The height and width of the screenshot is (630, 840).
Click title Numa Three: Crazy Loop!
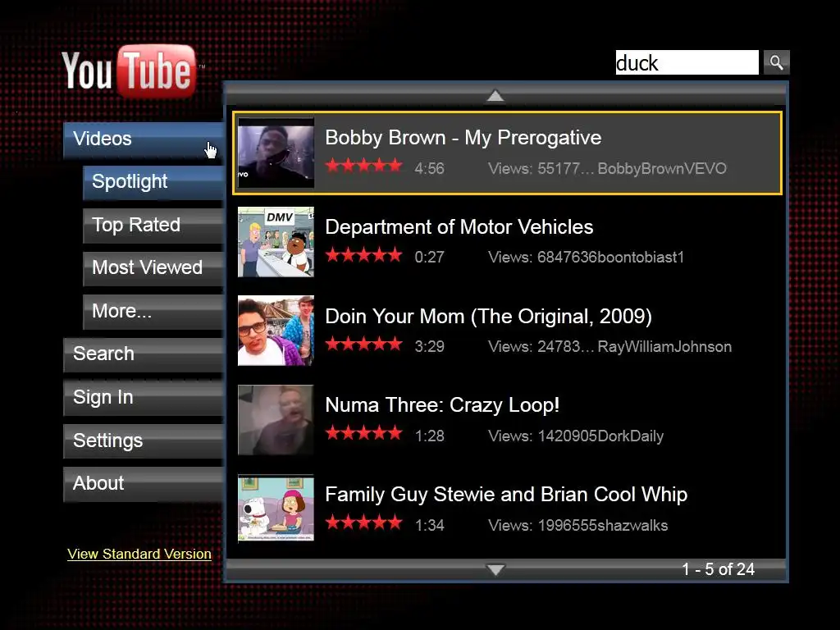pyautogui.click(x=442, y=405)
